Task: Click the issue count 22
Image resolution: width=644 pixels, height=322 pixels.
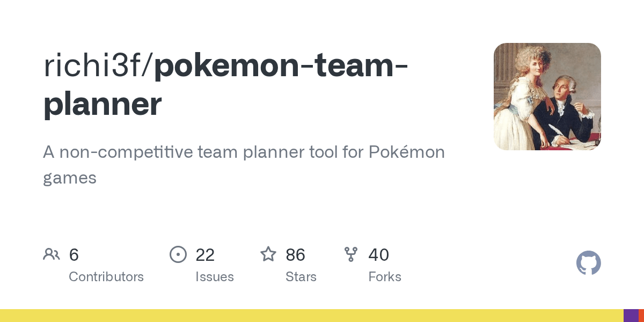Action: click(x=205, y=255)
